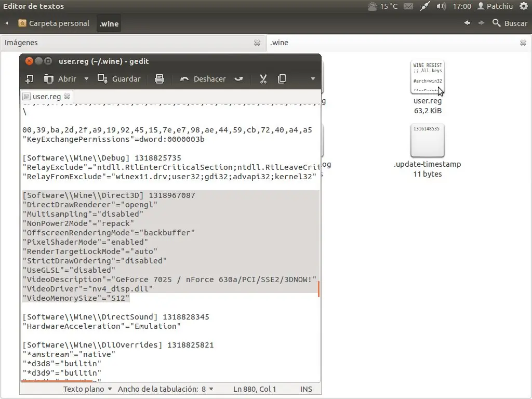Open a file with Abrir button

click(60, 79)
